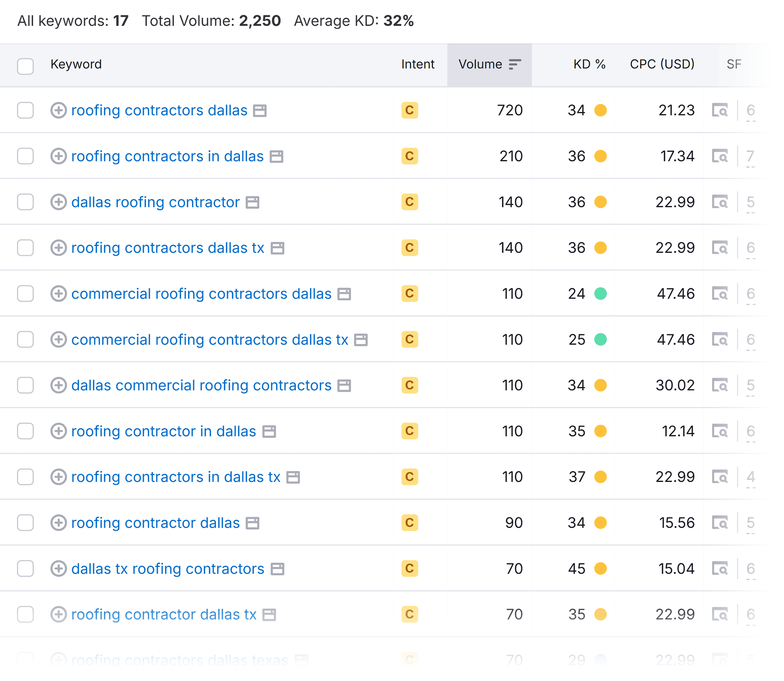784x681 pixels.
Task: Click sort icon in the Volume column header
Action: (x=515, y=64)
